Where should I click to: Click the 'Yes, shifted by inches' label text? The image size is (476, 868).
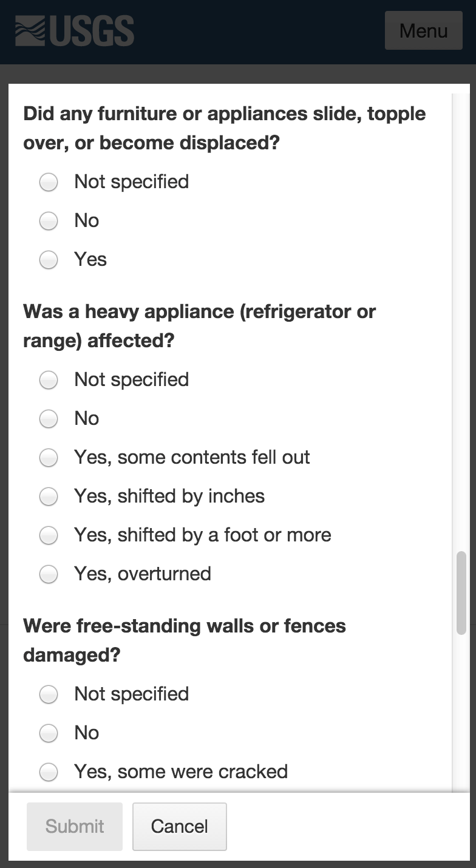click(x=169, y=496)
